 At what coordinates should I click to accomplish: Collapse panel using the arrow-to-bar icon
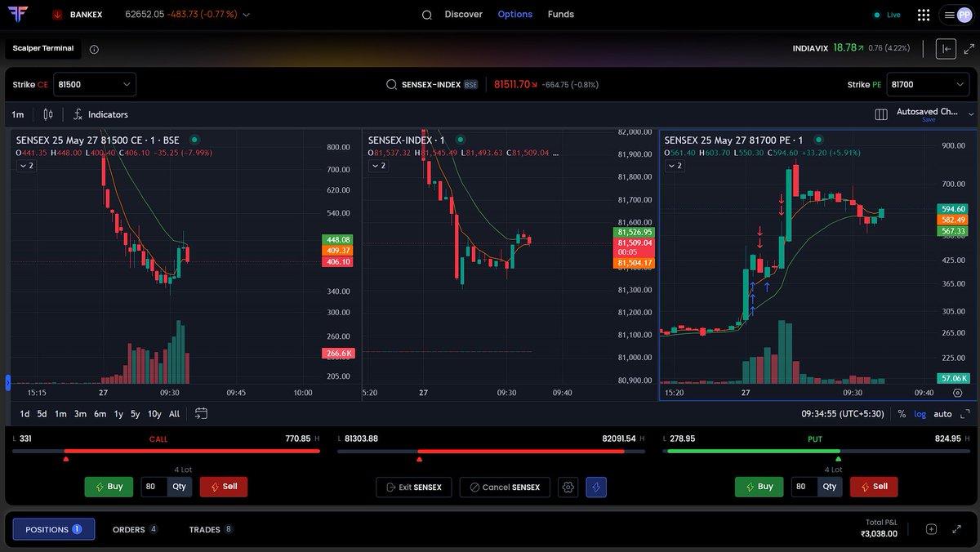[x=946, y=49]
